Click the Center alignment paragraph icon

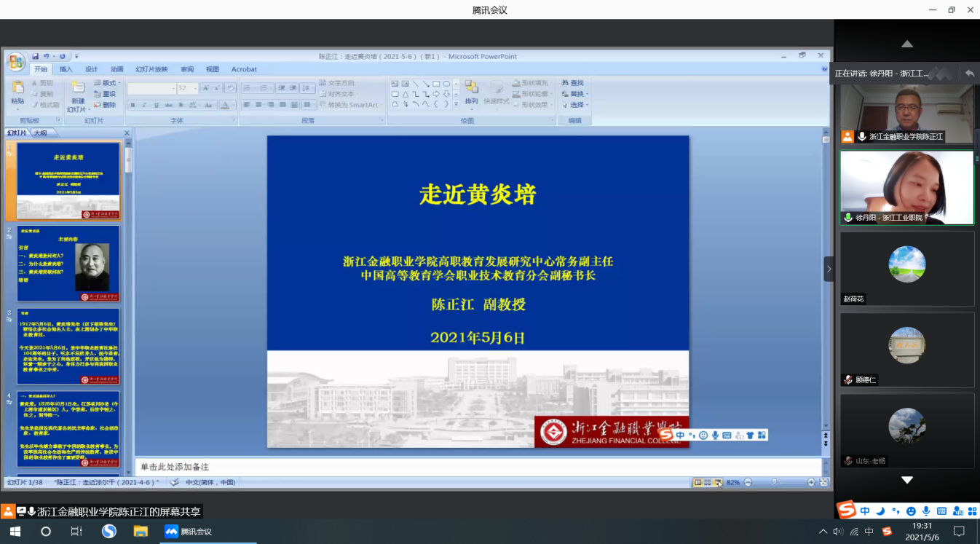click(x=258, y=105)
